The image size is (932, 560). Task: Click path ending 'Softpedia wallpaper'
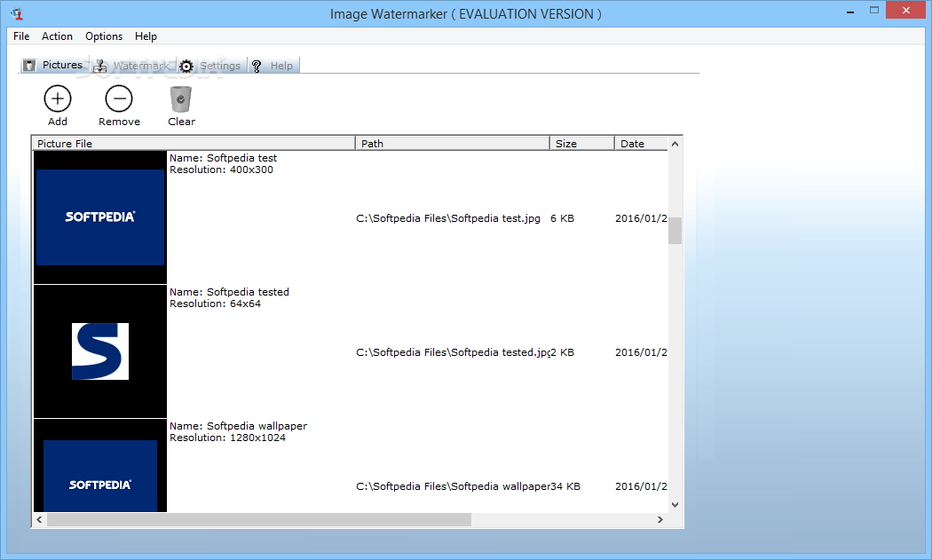453,486
